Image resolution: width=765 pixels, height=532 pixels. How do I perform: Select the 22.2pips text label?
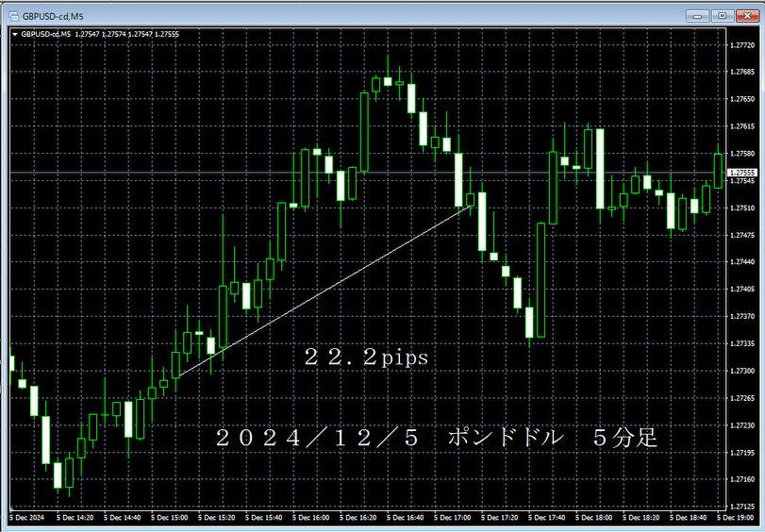(366, 357)
